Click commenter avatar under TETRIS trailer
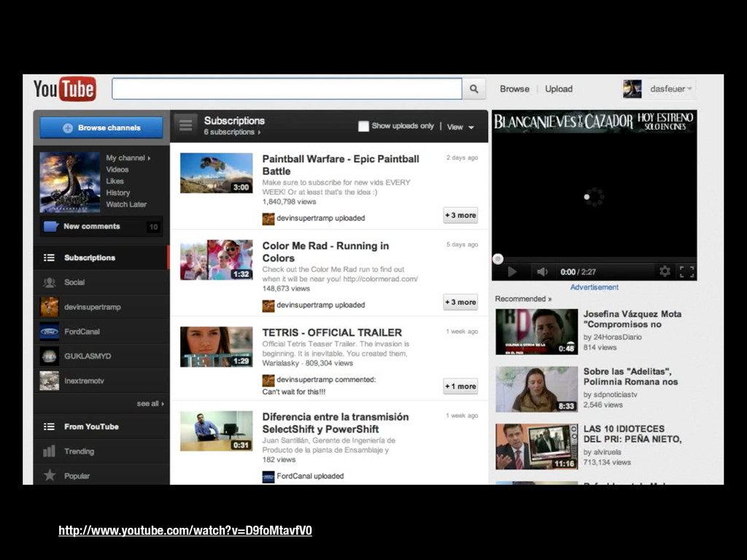Viewport: 747px width, 560px height. click(268, 381)
